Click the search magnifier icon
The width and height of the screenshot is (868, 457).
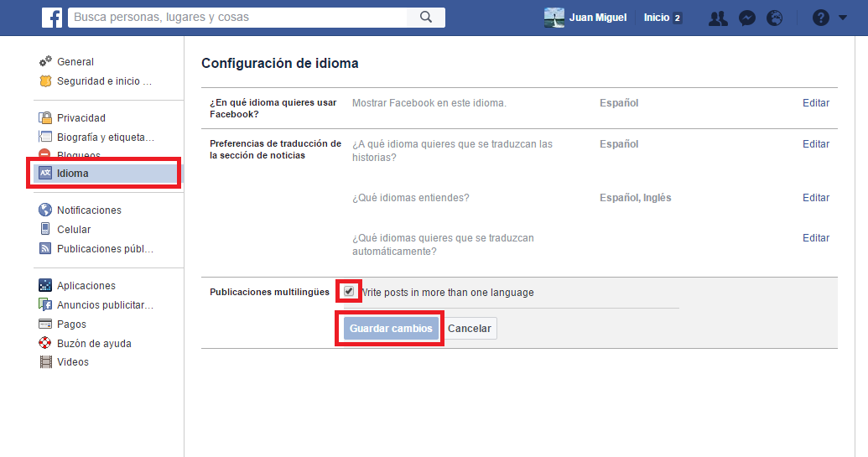point(426,17)
